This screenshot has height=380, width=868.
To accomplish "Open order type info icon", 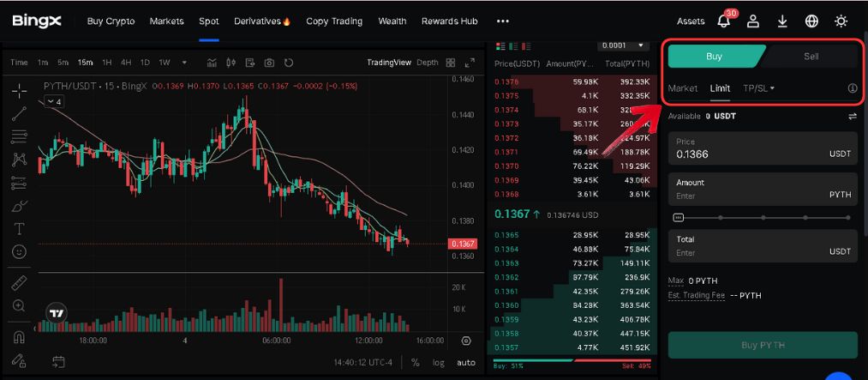I will [853, 88].
